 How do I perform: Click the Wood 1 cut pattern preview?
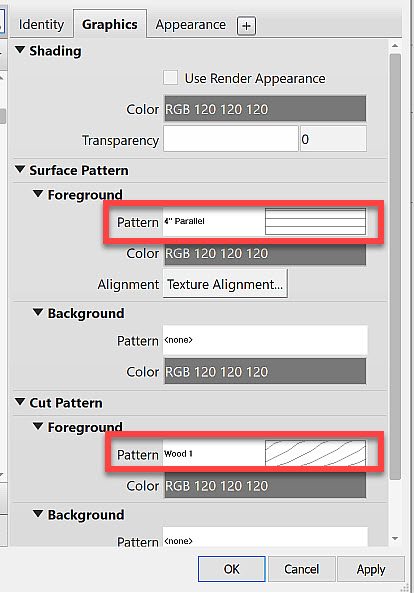pyautogui.click(x=315, y=453)
